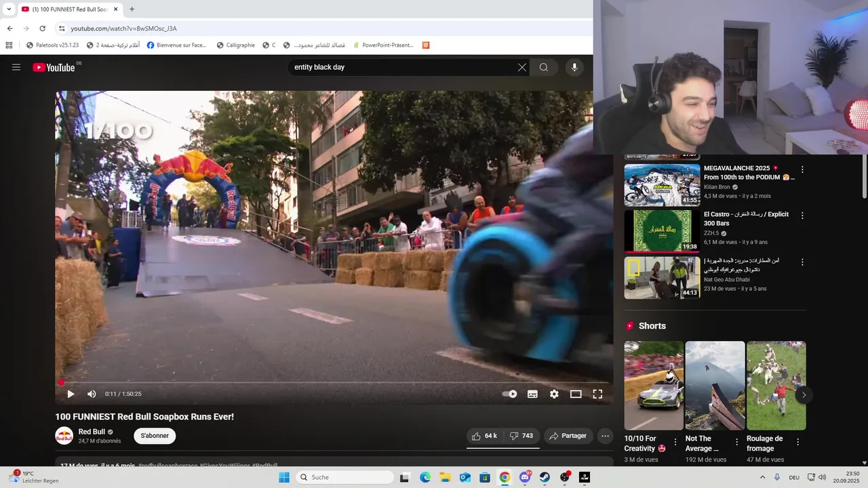868x488 pixels.
Task: Dislike the video (743)
Action: [x=521, y=436]
